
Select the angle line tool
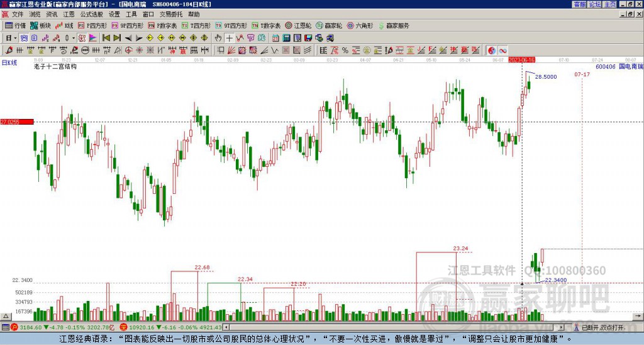tap(264, 50)
